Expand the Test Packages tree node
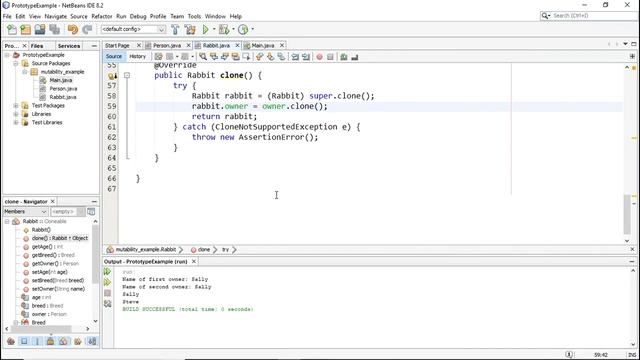The width and height of the screenshot is (640, 360). 16,106
